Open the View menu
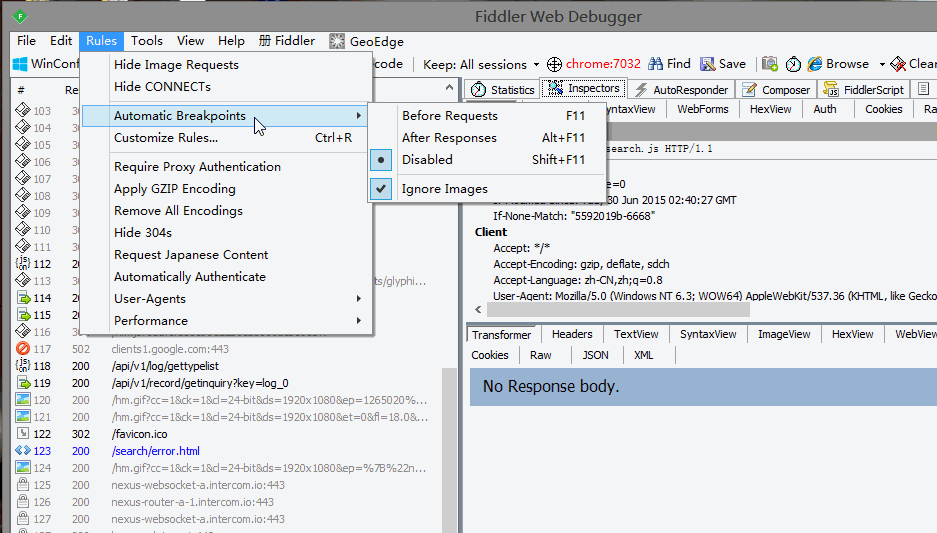The width and height of the screenshot is (937, 533). tap(191, 41)
